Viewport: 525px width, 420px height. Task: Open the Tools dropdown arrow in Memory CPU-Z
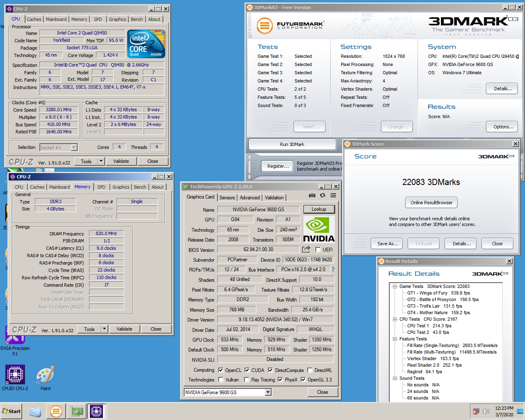click(x=105, y=329)
